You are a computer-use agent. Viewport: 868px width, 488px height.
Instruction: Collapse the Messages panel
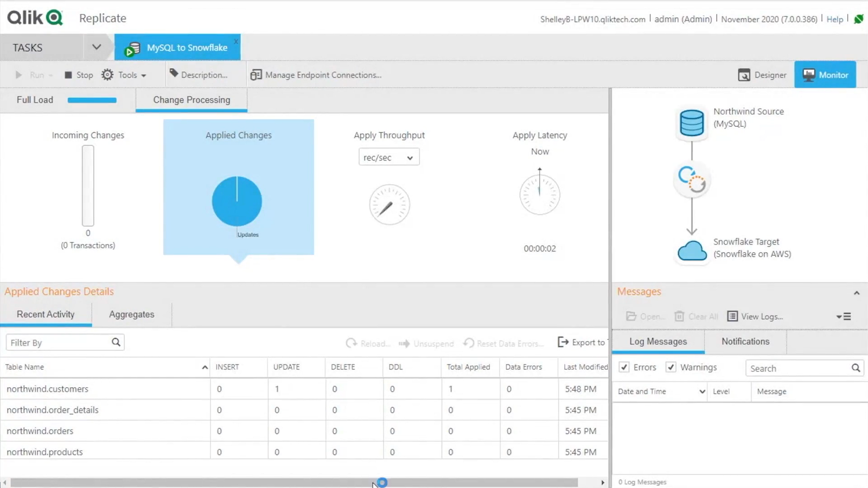point(857,293)
